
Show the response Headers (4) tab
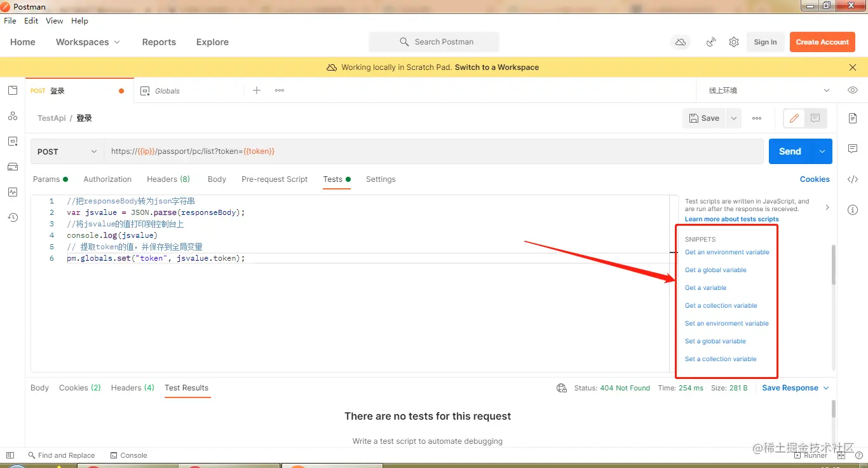(133, 388)
